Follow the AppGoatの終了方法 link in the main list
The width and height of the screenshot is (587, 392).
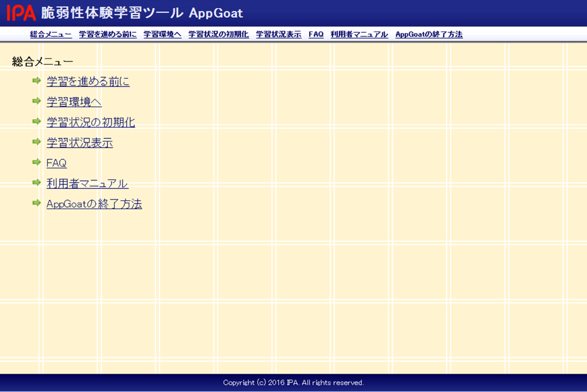pos(94,204)
